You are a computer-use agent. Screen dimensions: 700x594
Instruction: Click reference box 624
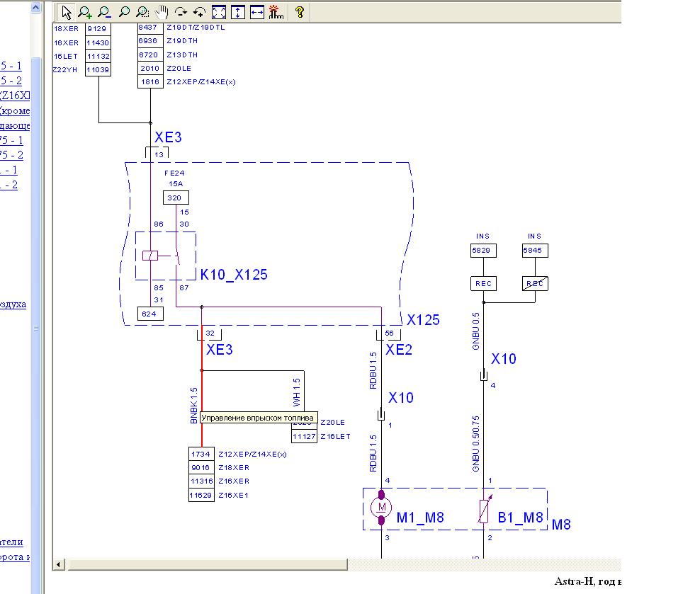click(150, 314)
